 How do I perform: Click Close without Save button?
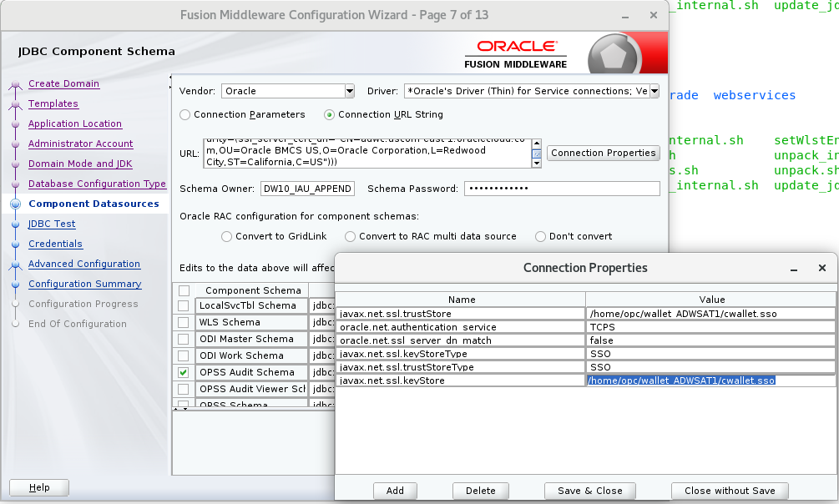[730, 491]
